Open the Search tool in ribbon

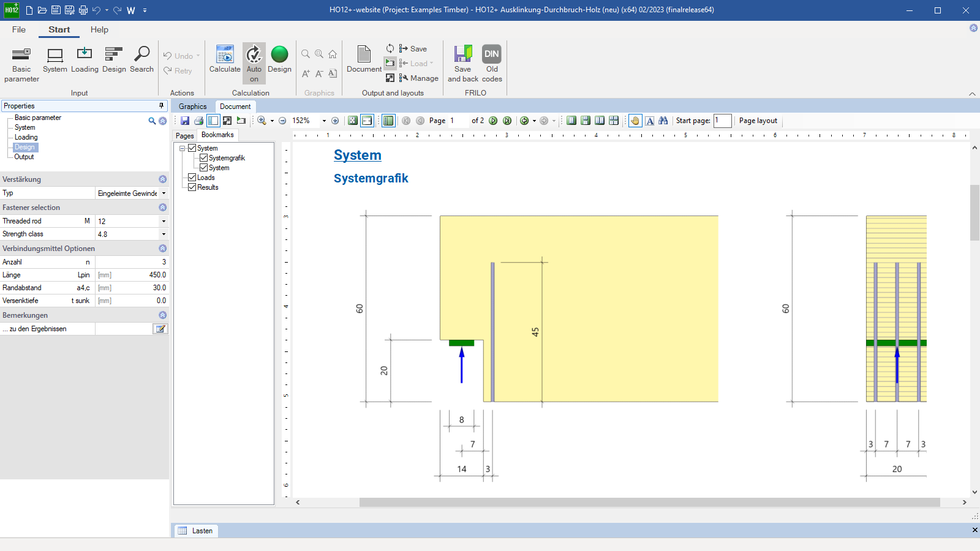pyautogui.click(x=141, y=60)
